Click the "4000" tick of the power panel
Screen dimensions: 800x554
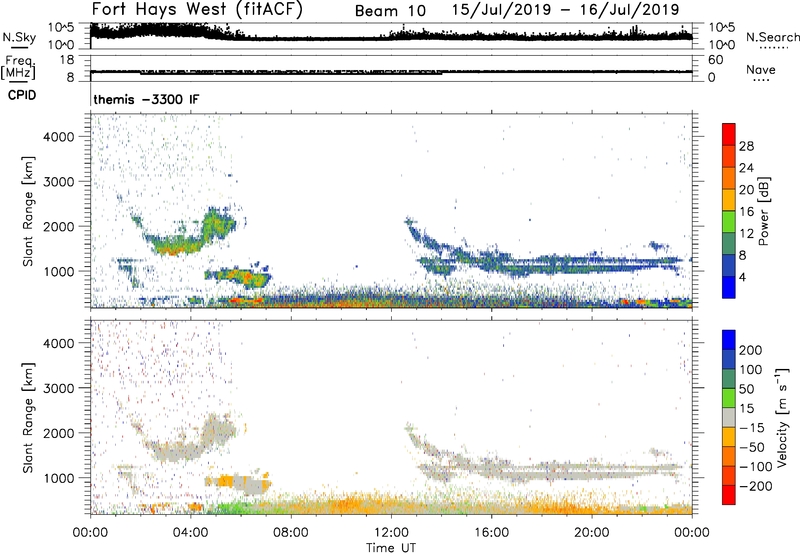58,137
